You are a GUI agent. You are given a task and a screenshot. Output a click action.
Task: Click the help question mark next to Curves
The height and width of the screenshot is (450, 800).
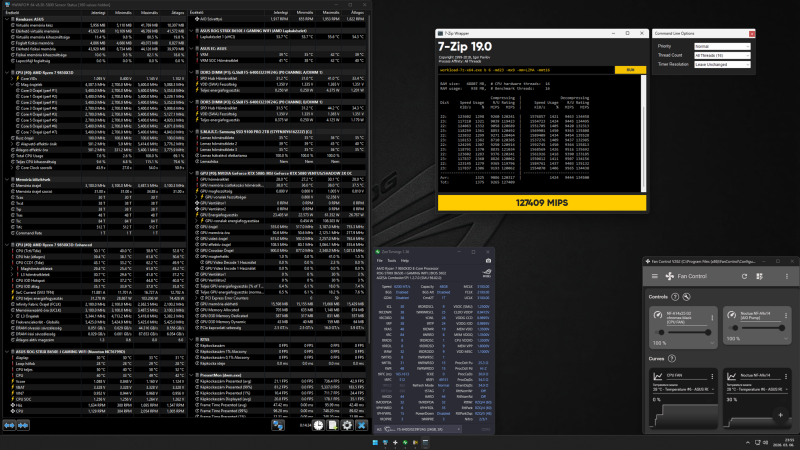pyautogui.click(x=671, y=358)
